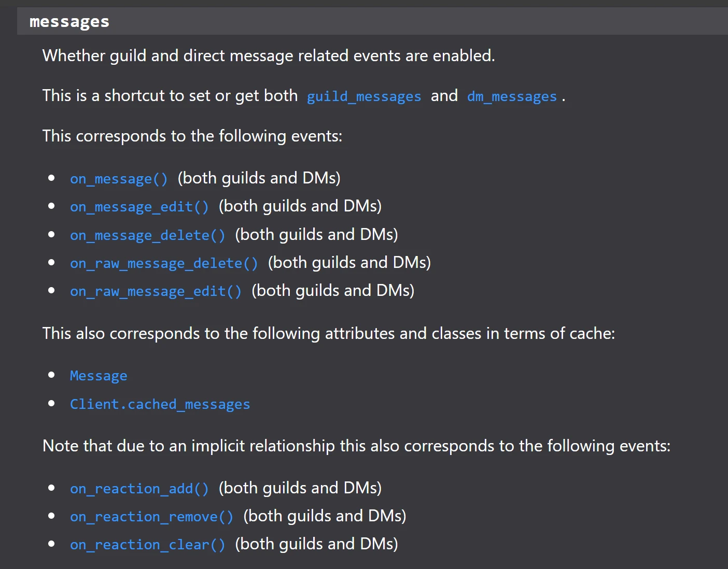Open the on_raw_message_delete() event link
Screen dimensions: 728x569
(x=164, y=263)
